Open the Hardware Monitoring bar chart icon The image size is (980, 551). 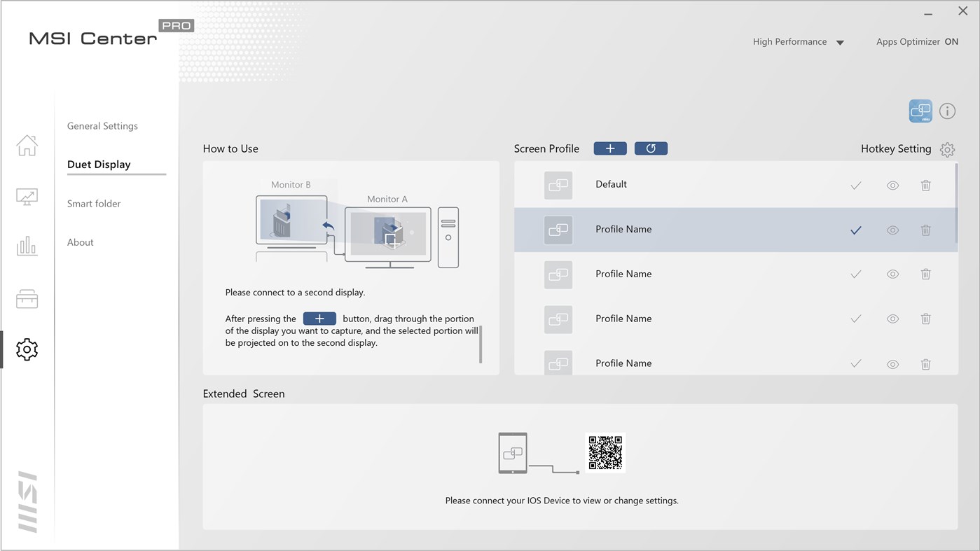pyautogui.click(x=27, y=246)
